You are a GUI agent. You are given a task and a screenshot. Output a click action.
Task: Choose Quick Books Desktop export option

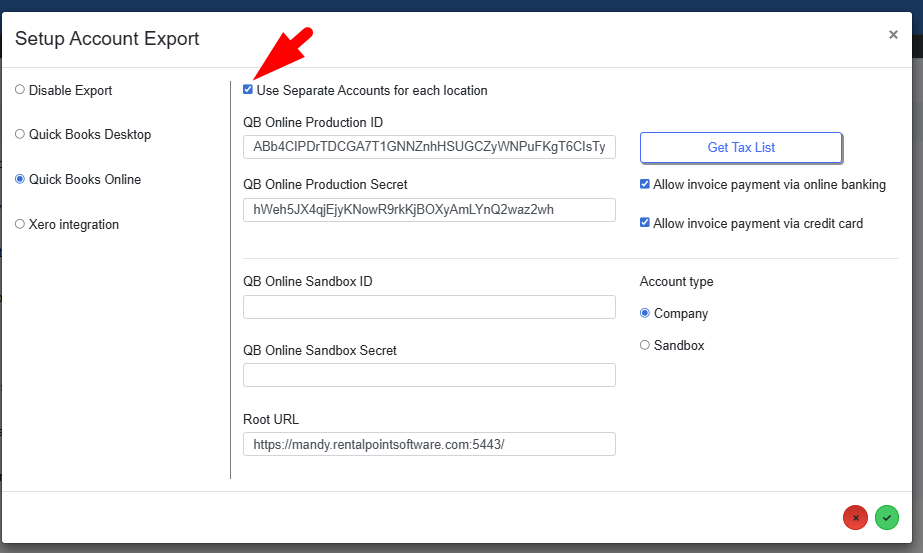20,134
